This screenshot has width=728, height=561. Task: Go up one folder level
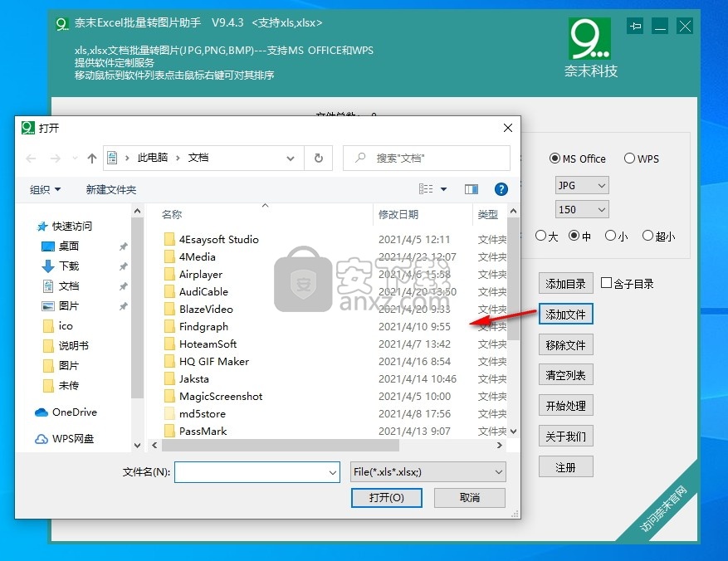[92, 159]
